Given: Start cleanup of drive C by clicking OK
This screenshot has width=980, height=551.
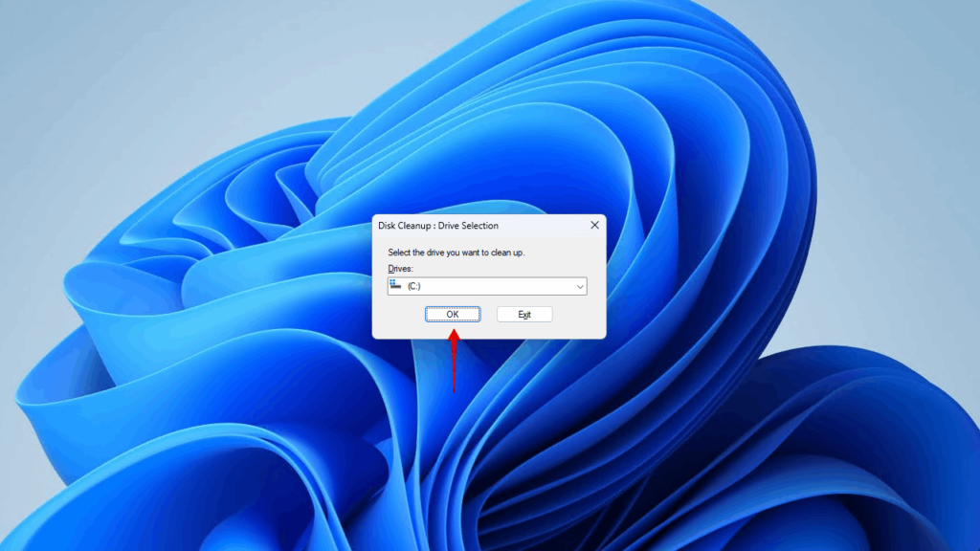Looking at the screenshot, I should click(x=452, y=314).
